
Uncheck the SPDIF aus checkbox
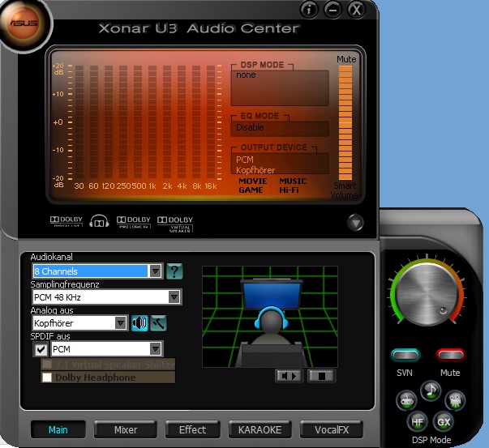(41, 349)
